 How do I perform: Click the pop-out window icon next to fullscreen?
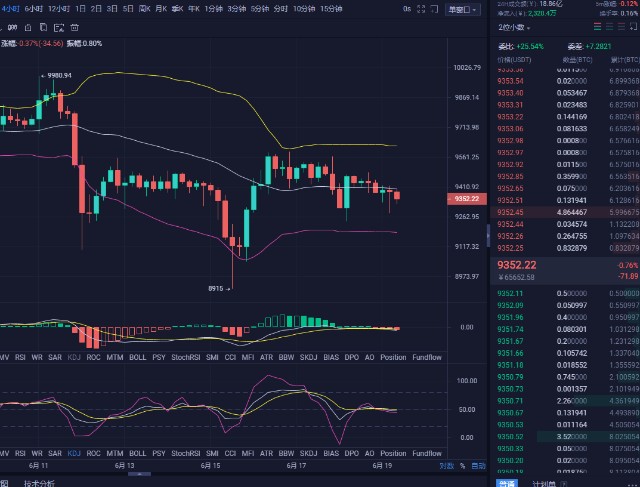pyautogui.click(x=435, y=9)
